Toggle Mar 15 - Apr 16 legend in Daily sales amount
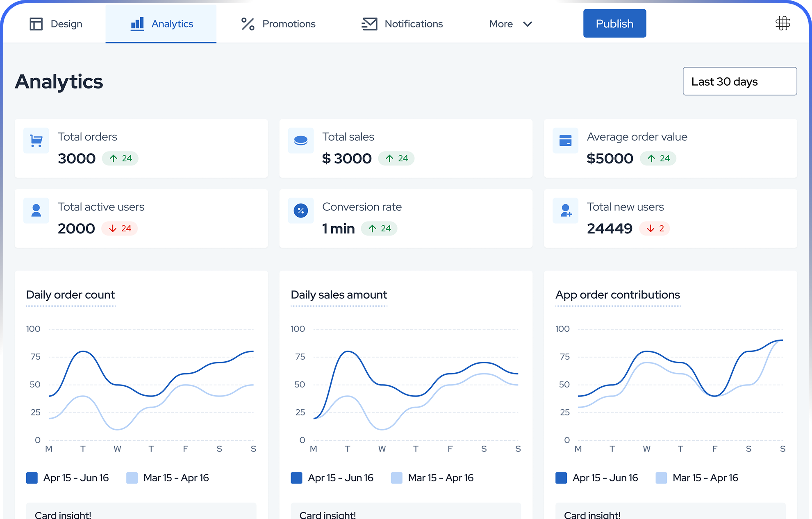 point(432,478)
